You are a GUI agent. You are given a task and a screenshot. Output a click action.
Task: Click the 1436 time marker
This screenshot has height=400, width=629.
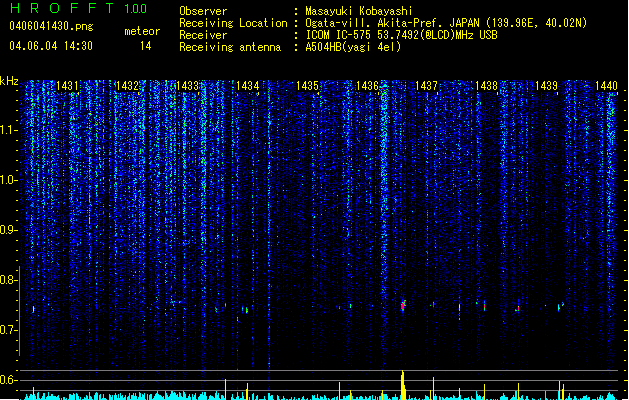[x=367, y=86]
